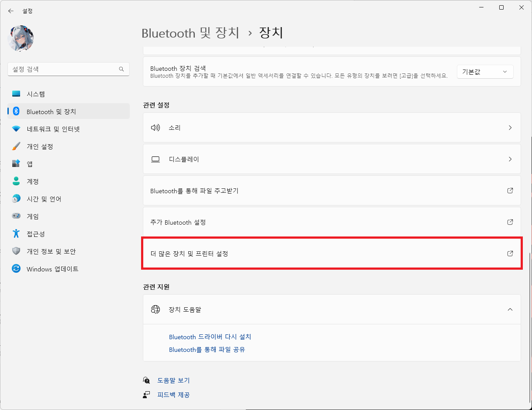Click the Wi-Fi network sidebar icon
This screenshot has height=410, width=532.
click(x=16, y=129)
